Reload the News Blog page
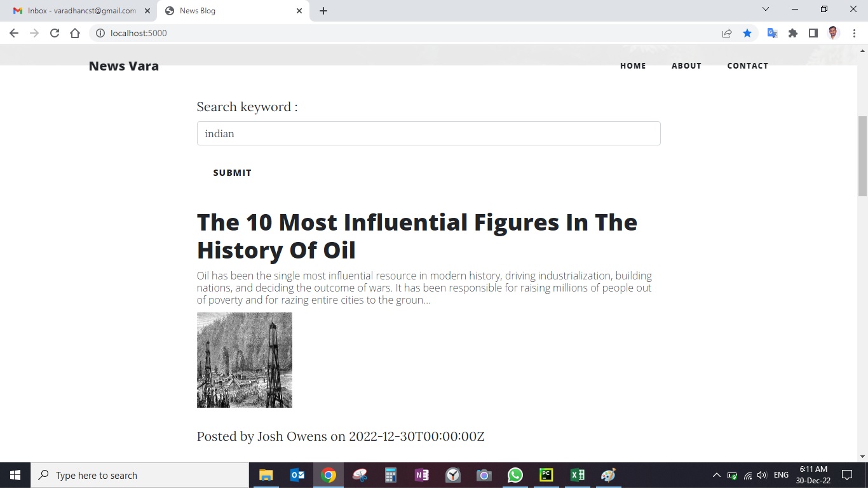Image resolution: width=868 pixels, height=489 pixels. pyautogui.click(x=54, y=32)
